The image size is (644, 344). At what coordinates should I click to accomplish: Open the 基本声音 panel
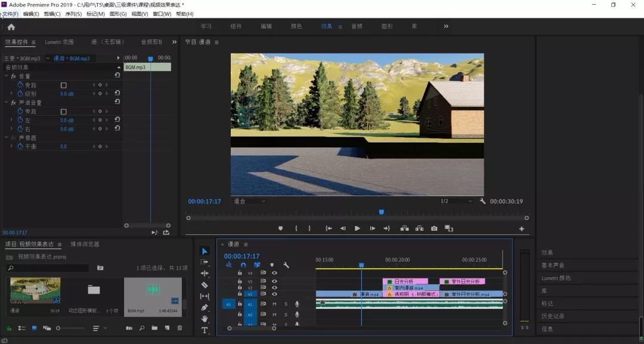pos(553,265)
